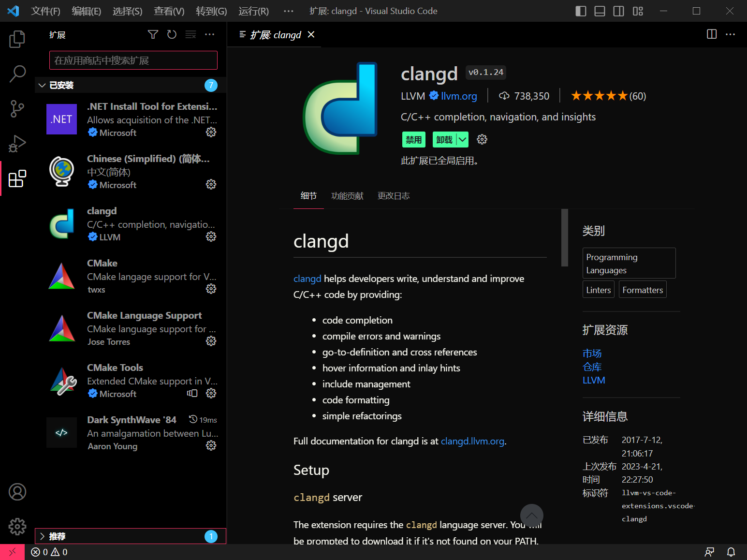Image resolution: width=747 pixels, height=560 pixels.
Task: Open the Explorer view in activity bar
Action: (x=17, y=39)
